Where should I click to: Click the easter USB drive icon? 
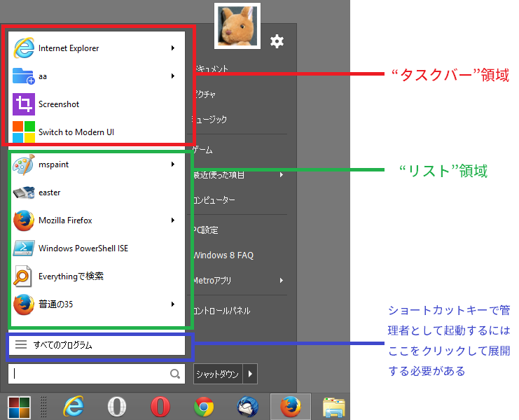tap(24, 192)
